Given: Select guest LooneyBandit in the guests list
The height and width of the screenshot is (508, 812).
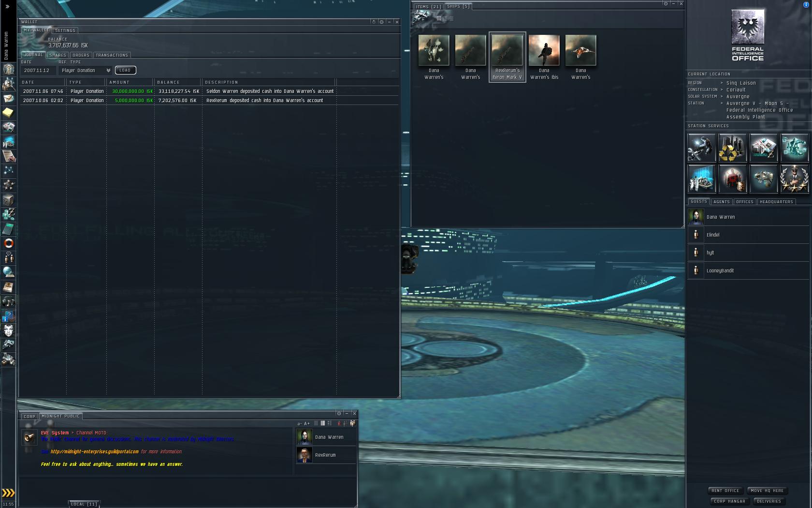Looking at the screenshot, I should (x=748, y=270).
